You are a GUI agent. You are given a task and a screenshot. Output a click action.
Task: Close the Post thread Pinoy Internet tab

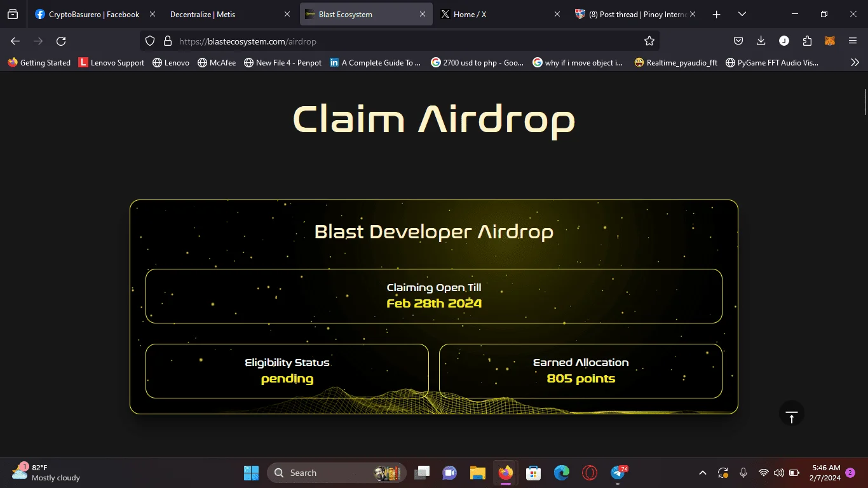tap(692, 14)
